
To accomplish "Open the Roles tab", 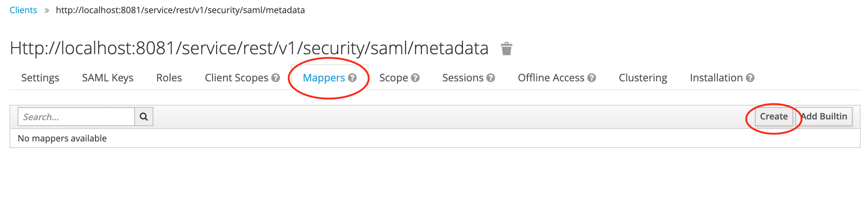I will [x=169, y=78].
